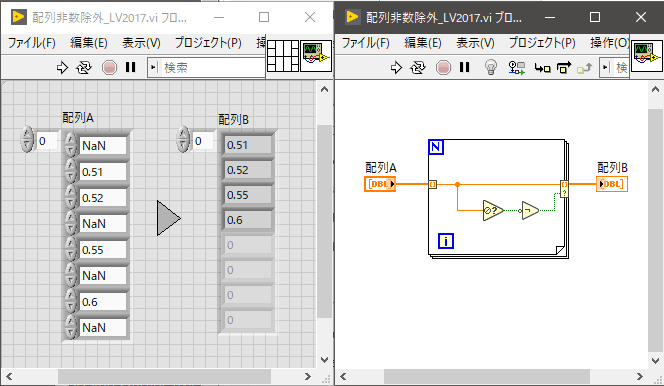Expand search dropdown arrow in front panel toolbar
Viewport: 664px width, 386px height.
pos(153,68)
